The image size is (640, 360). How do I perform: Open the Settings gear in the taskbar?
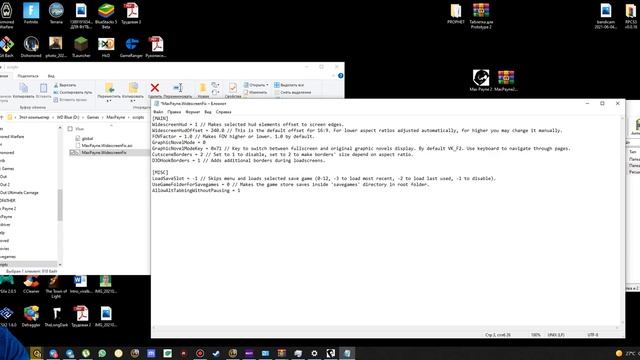(314, 353)
